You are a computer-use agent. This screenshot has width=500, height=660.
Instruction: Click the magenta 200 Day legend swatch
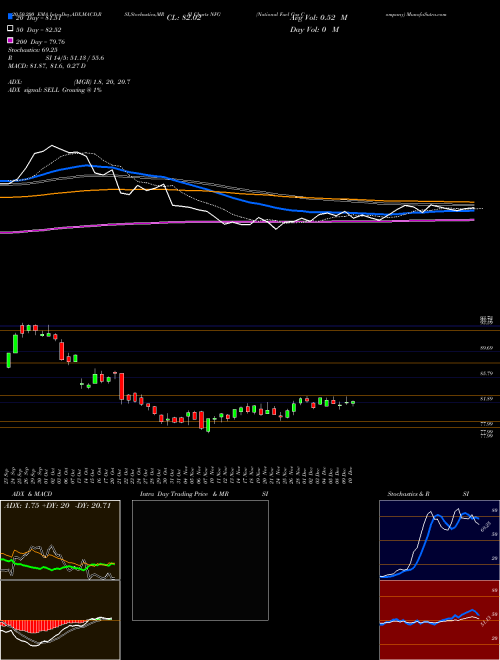tap(10, 41)
